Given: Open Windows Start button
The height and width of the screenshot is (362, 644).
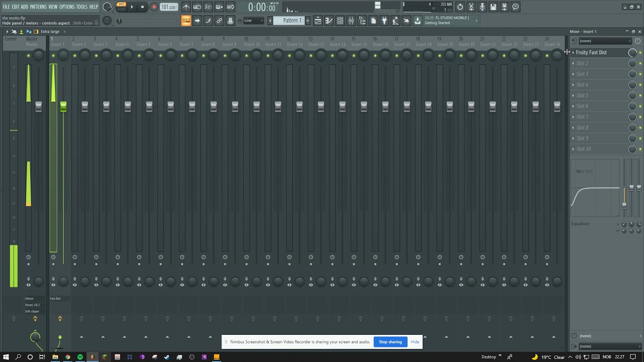Looking at the screenshot, I should (x=6, y=357).
